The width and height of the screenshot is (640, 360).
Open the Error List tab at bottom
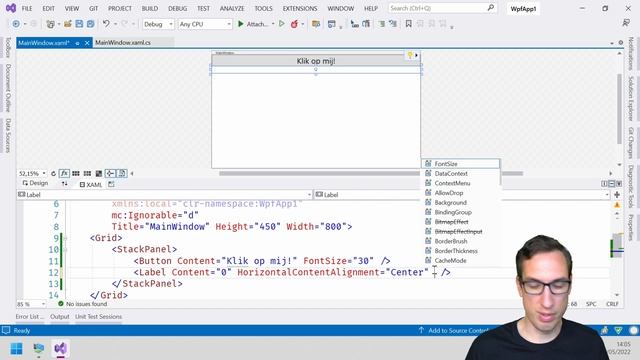click(29, 316)
